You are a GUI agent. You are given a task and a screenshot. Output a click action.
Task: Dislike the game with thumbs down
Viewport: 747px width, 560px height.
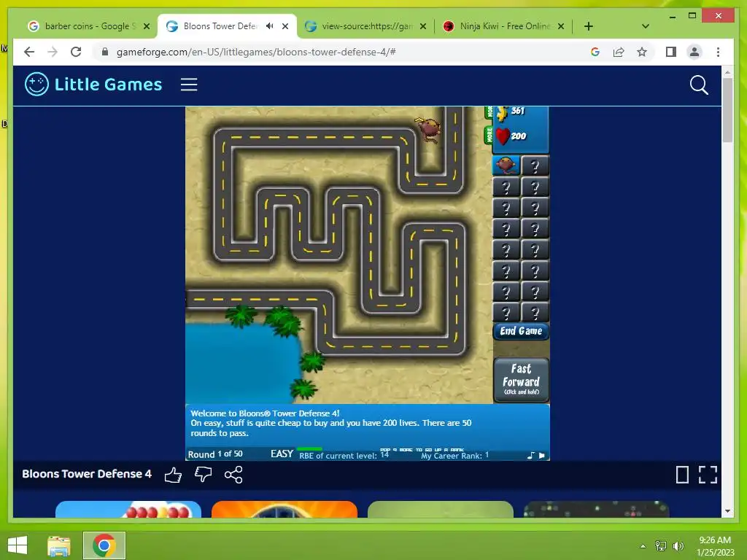pyautogui.click(x=203, y=474)
